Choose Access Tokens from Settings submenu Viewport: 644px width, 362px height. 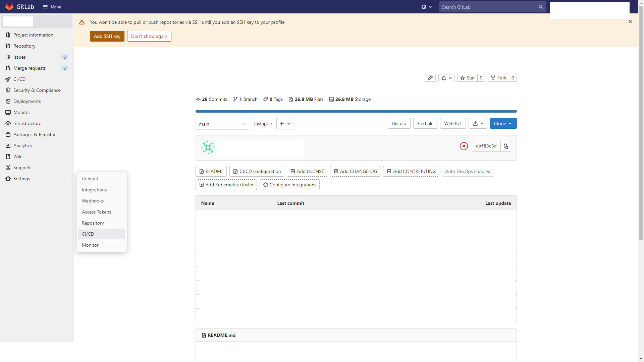click(96, 212)
